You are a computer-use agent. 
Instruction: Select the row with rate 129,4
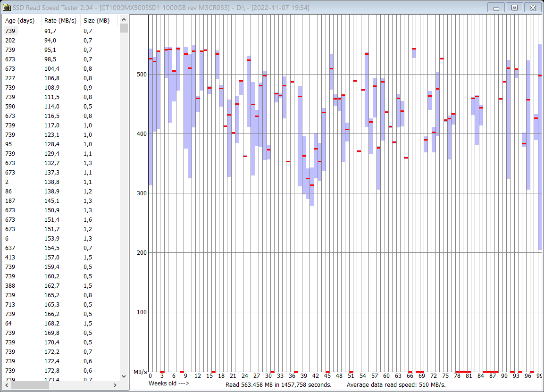click(x=61, y=153)
